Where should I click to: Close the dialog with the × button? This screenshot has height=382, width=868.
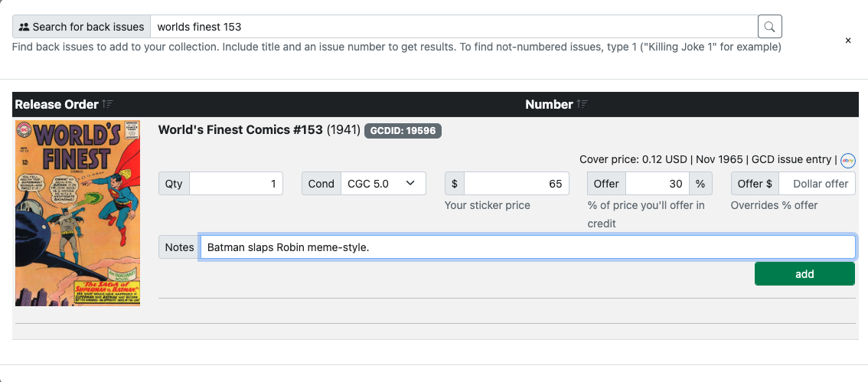848,41
